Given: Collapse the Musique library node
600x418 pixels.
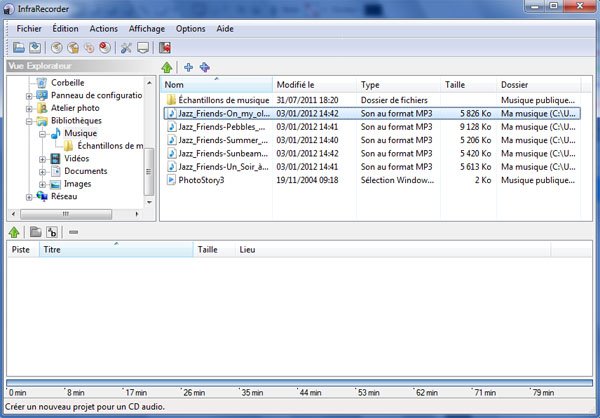Looking at the screenshot, I should [x=42, y=134].
